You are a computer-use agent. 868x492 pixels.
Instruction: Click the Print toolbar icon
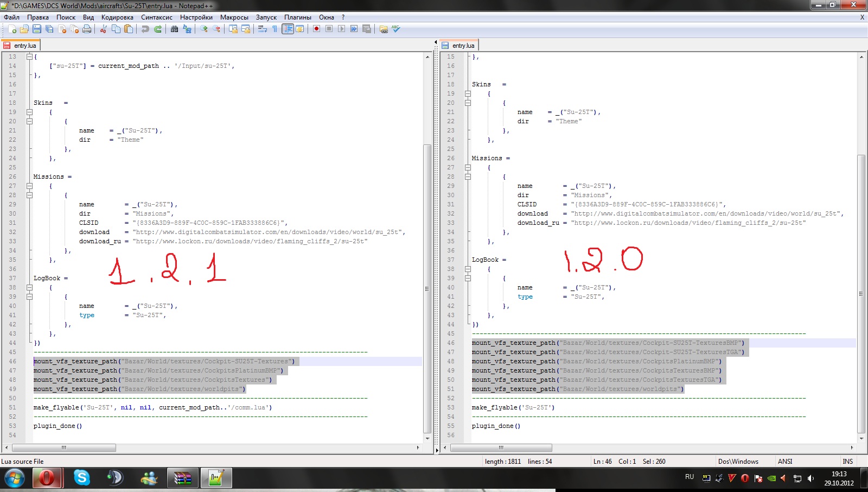click(87, 29)
